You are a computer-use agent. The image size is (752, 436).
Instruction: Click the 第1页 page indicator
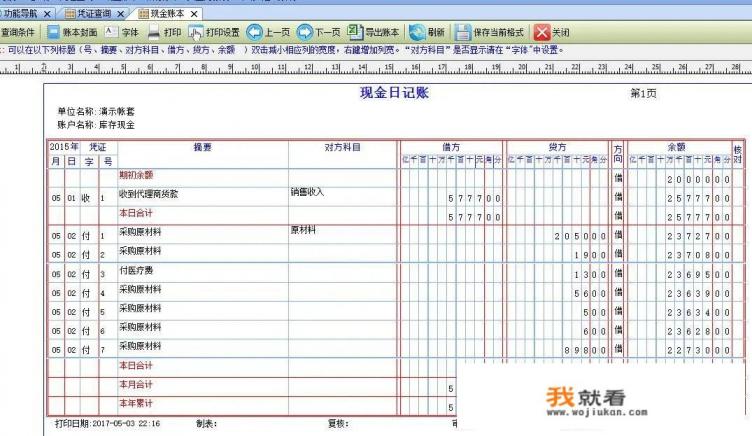(643, 93)
